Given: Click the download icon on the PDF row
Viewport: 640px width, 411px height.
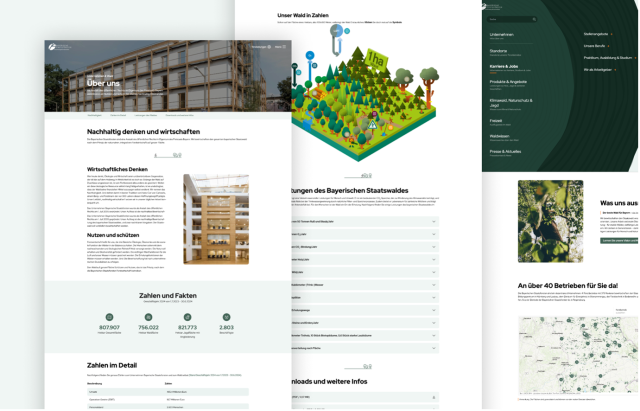Looking at the screenshot, I should (433, 397).
